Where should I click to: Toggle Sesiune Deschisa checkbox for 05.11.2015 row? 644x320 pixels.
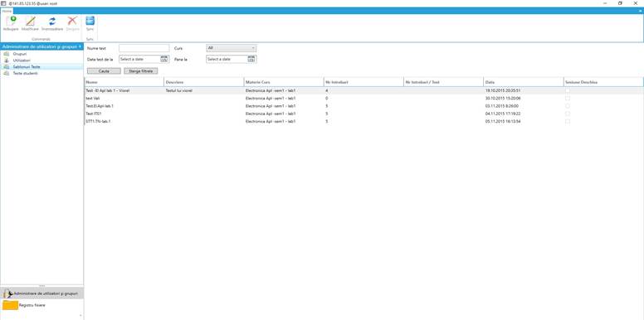pos(568,121)
